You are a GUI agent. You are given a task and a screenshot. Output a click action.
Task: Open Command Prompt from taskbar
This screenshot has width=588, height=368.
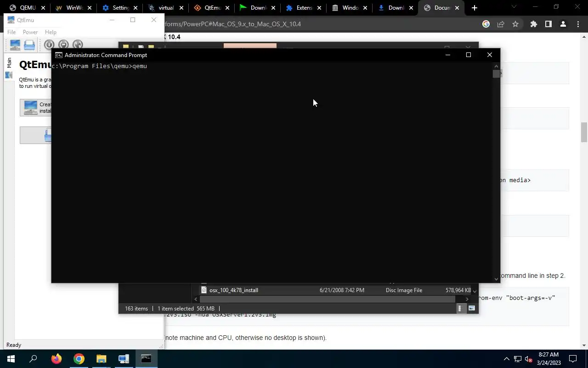(x=146, y=359)
